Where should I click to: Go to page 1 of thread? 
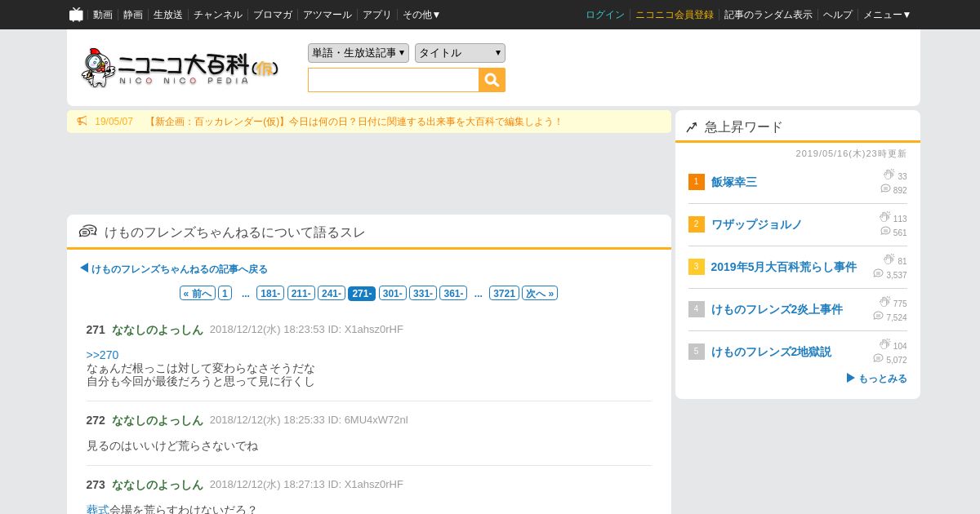(225, 294)
